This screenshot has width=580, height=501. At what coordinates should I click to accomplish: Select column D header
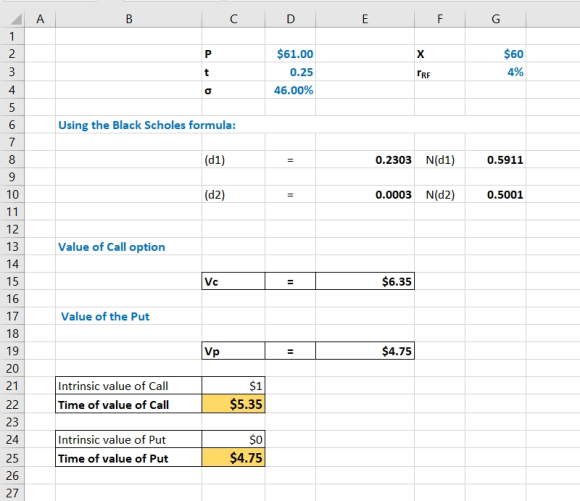(290, 19)
